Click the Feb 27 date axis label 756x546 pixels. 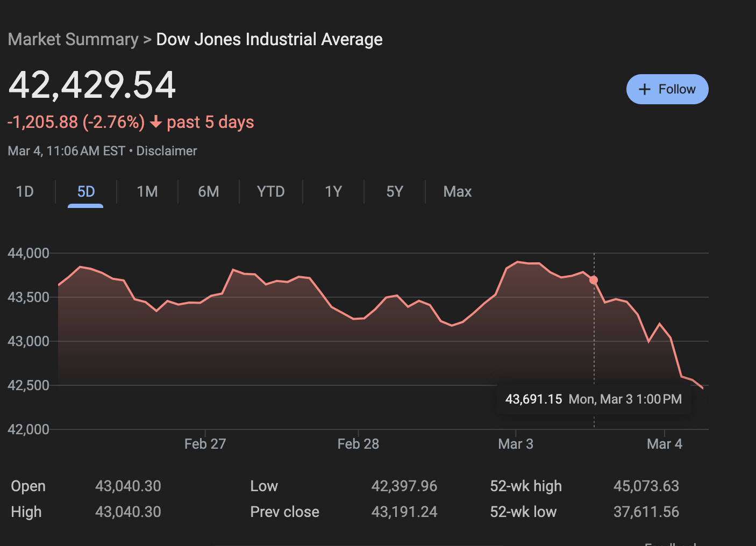click(205, 444)
